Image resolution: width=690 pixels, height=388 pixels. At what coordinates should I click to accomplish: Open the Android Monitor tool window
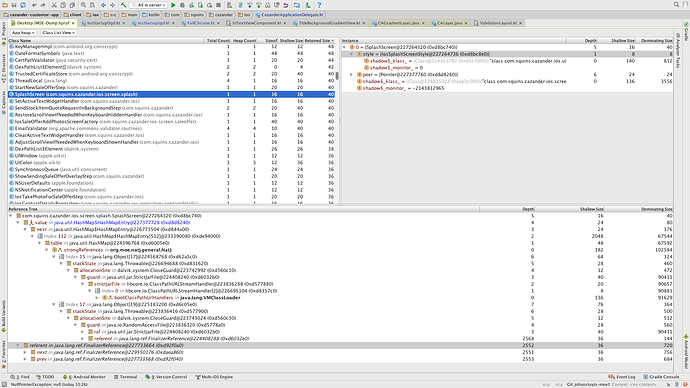point(84,377)
